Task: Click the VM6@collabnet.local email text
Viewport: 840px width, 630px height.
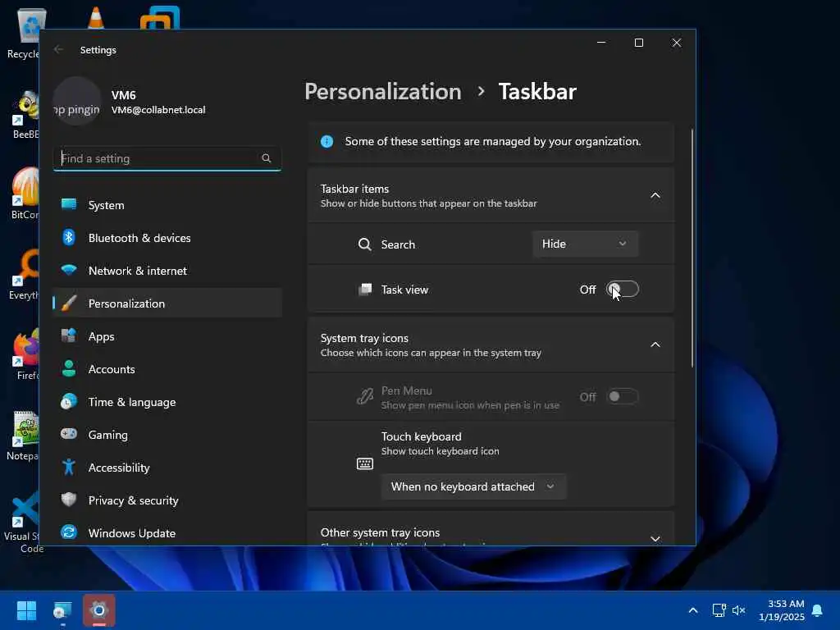Action: coord(158,110)
